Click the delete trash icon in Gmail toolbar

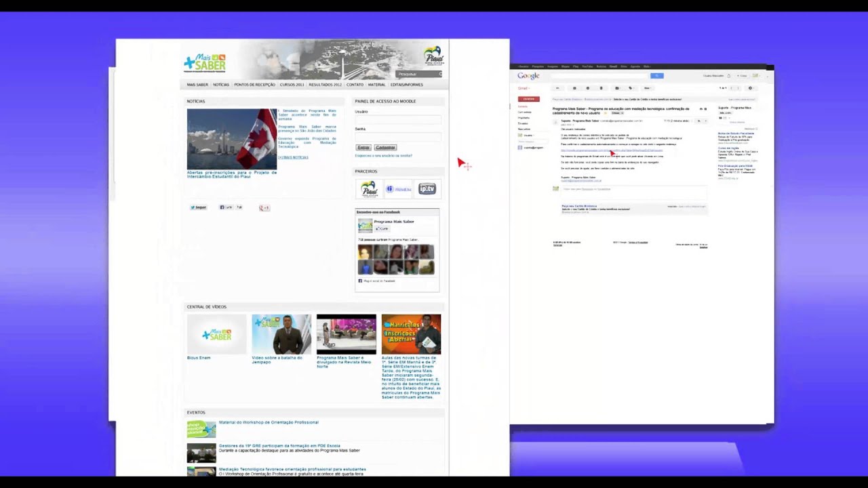click(x=601, y=88)
